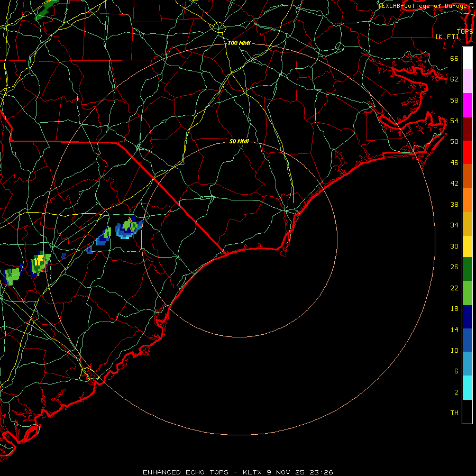This screenshot has width=476, height=476.
Task: Click the cyan swatch at the legend bottom
Action: point(467,388)
